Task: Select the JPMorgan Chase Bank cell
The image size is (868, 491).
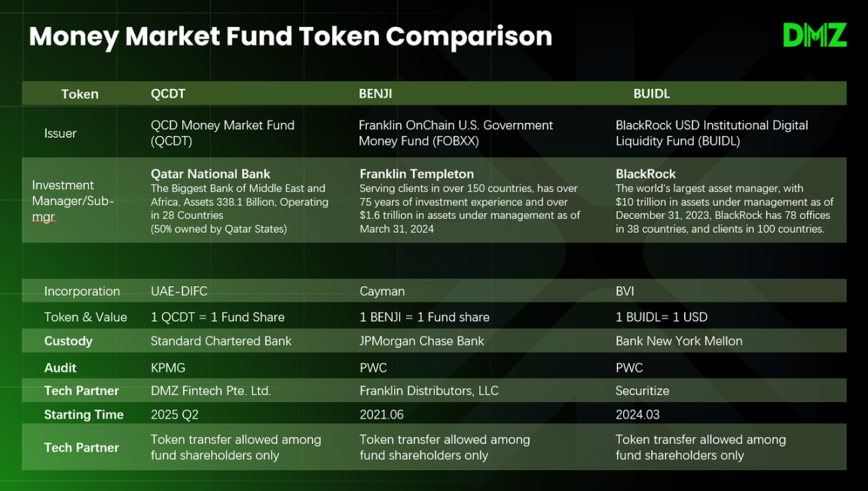Action: click(x=422, y=341)
